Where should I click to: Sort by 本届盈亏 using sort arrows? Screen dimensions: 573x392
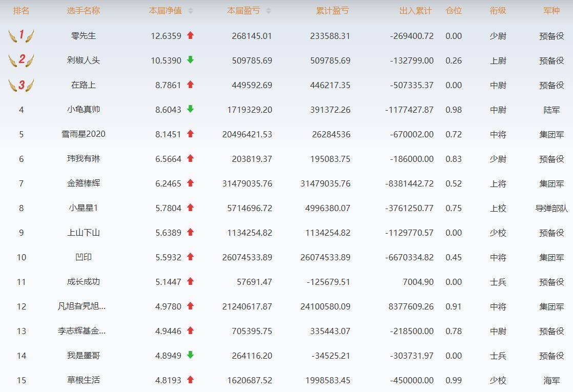[269, 11]
